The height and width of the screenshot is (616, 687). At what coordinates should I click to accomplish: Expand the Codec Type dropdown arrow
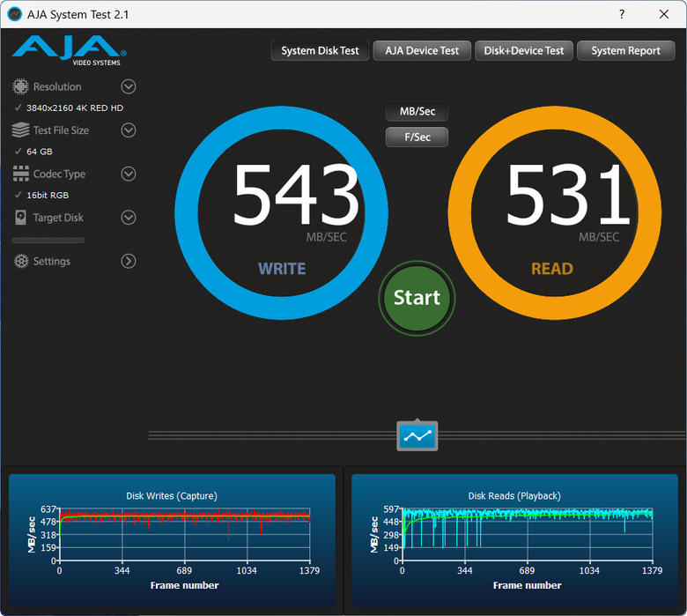click(x=129, y=174)
